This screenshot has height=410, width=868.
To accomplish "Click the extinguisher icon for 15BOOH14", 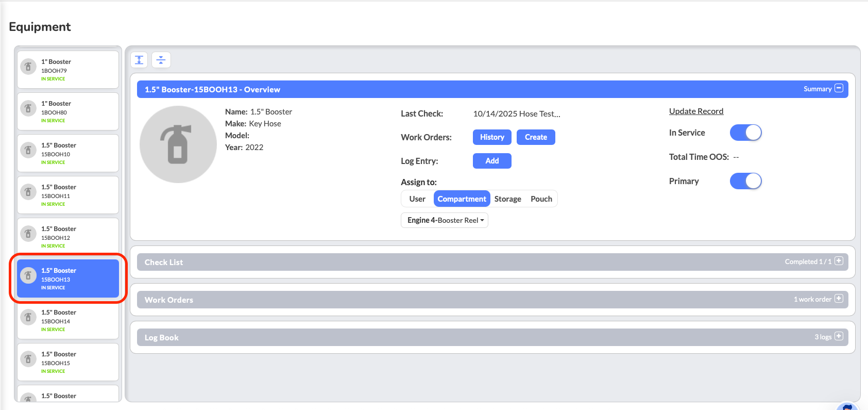I will 28,317.
